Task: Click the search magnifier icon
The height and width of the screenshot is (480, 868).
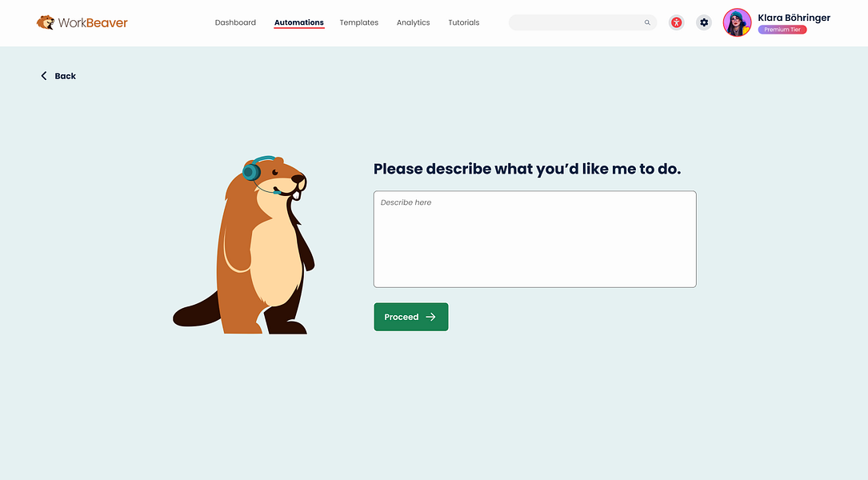Action: (646, 22)
